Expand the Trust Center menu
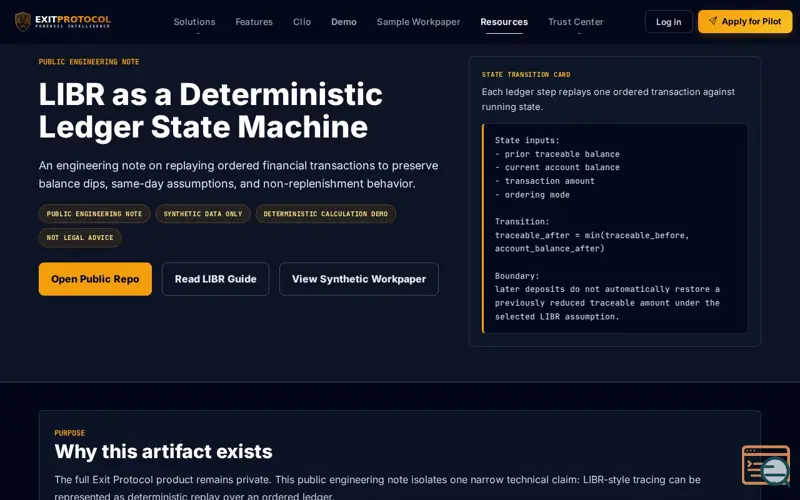The image size is (800, 500). (x=576, y=22)
